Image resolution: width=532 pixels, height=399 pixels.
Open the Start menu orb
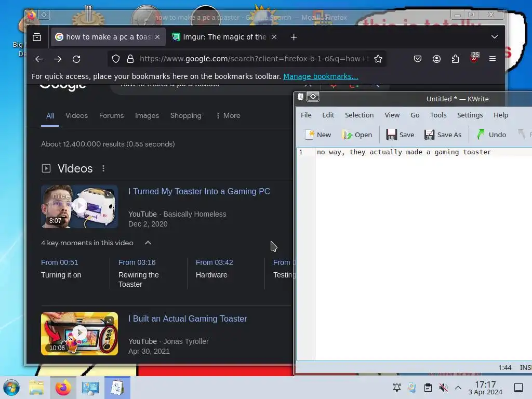(11, 388)
